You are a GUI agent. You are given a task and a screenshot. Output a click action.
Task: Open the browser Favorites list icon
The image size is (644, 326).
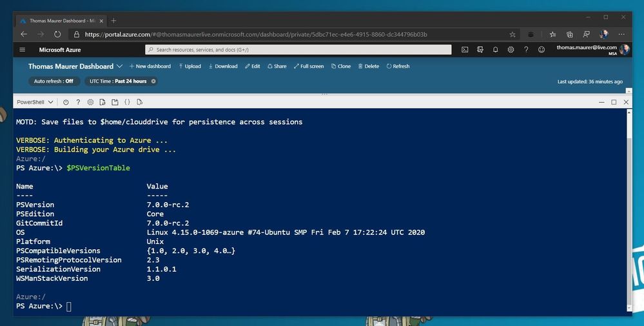[x=553, y=34]
